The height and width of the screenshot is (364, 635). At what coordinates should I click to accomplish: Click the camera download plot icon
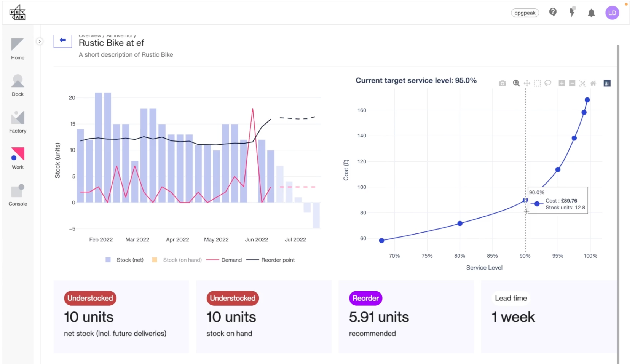pyautogui.click(x=503, y=83)
